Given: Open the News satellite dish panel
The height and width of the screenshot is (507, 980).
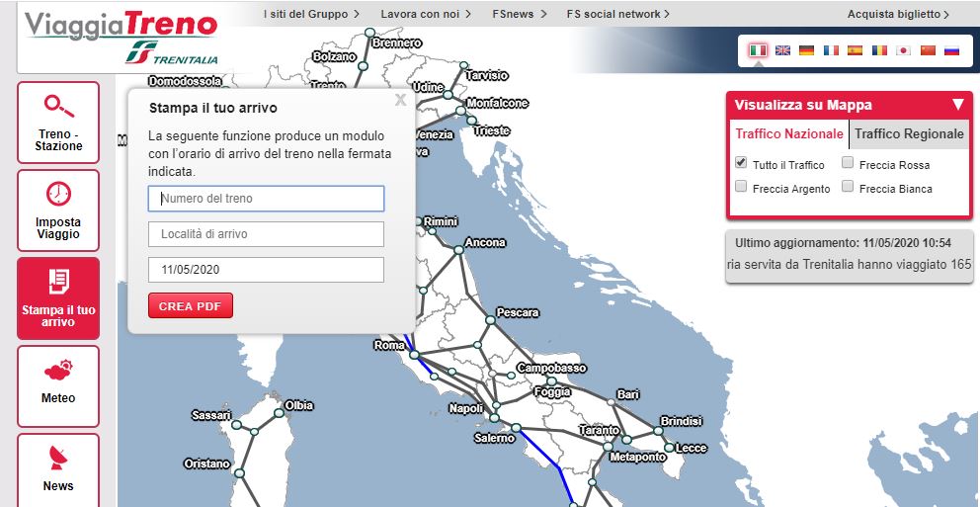Looking at the screenshot, I should coord(58,470).
